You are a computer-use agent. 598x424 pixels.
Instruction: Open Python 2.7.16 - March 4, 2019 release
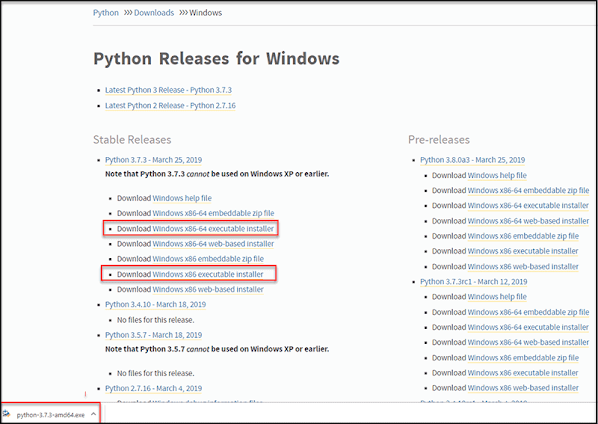tap(153, 388)
